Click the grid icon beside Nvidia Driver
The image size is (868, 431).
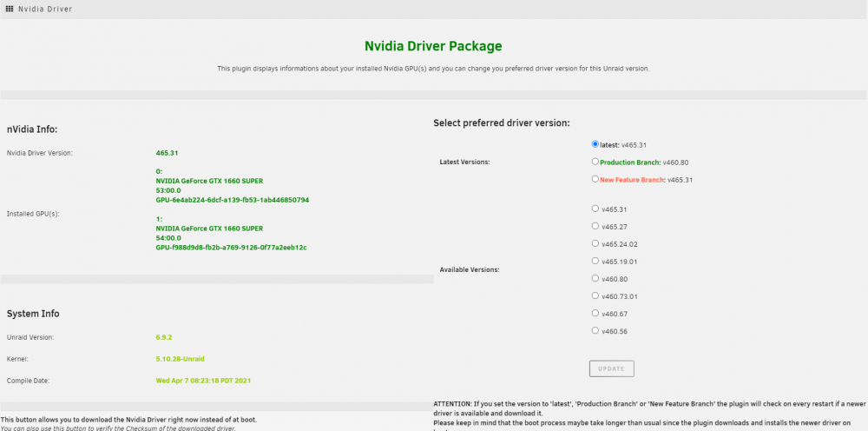(x=10, y=9)
